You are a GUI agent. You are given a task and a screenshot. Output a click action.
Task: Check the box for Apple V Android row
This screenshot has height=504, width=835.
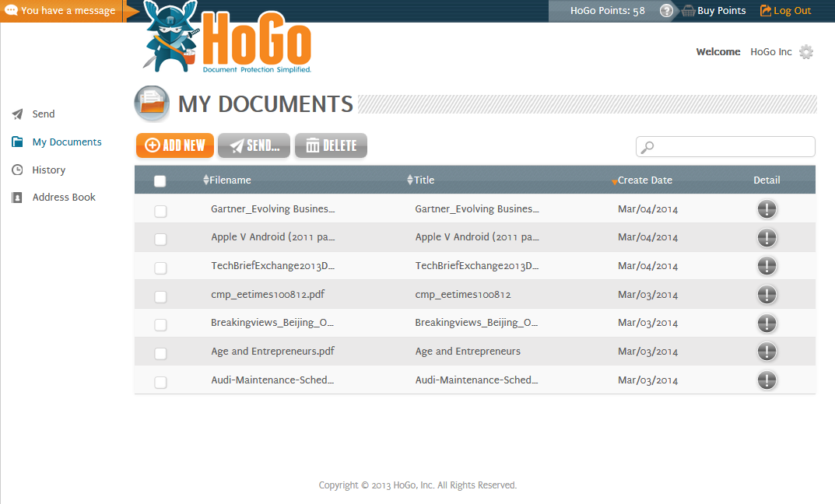[x=160, y=239]
